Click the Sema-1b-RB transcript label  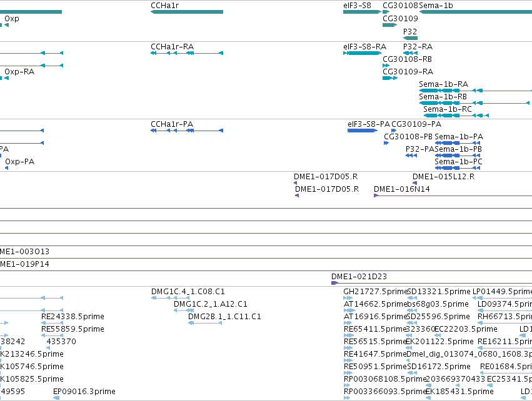(443, 97)
